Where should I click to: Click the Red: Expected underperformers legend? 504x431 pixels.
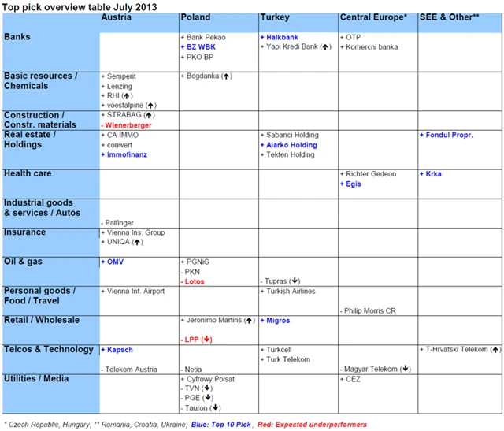[312, 425]
